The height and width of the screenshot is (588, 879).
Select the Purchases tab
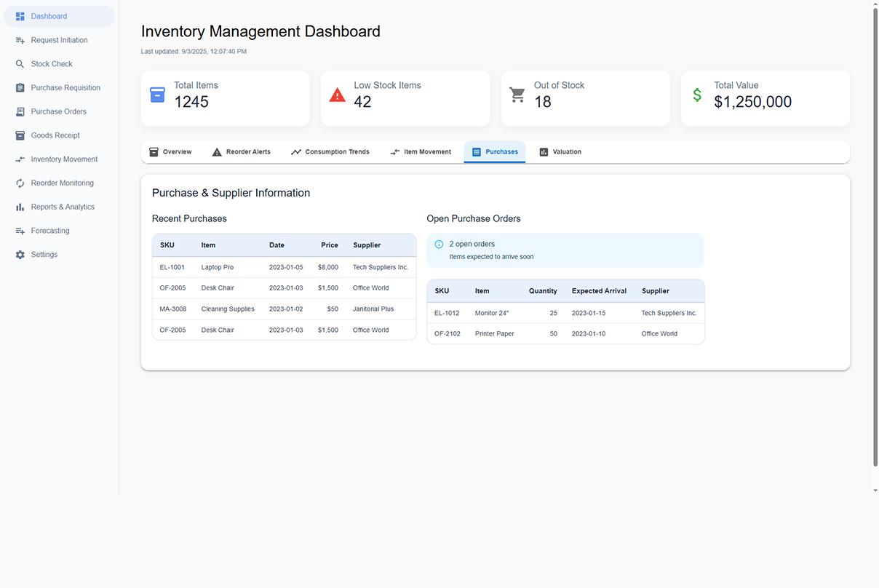(x=495, y=152)
